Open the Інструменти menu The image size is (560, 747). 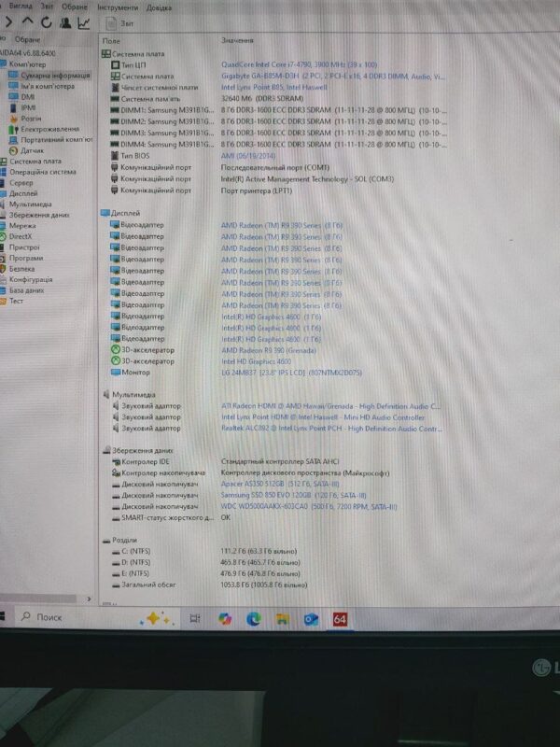[x=118, y=7]
